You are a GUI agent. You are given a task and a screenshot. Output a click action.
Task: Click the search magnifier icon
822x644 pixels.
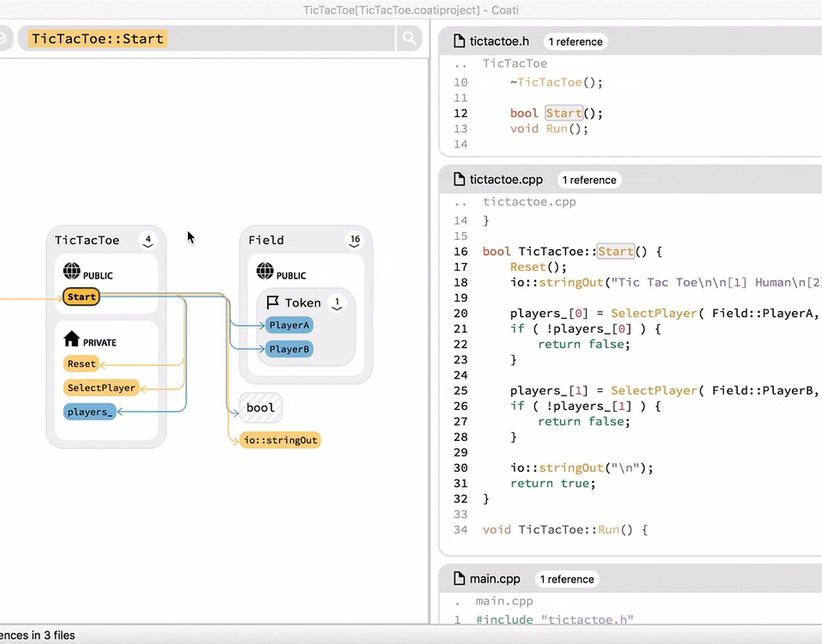tap(409, 38)
